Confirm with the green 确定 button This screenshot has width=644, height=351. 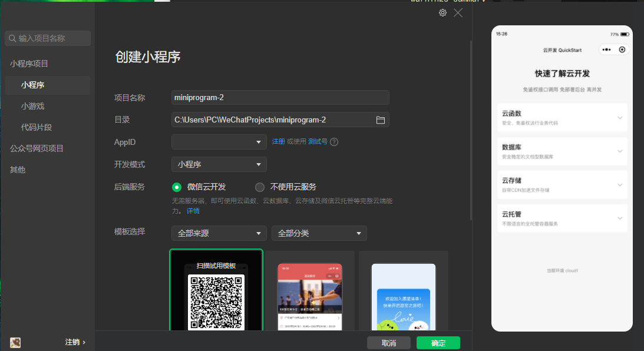tap(438, 343)
